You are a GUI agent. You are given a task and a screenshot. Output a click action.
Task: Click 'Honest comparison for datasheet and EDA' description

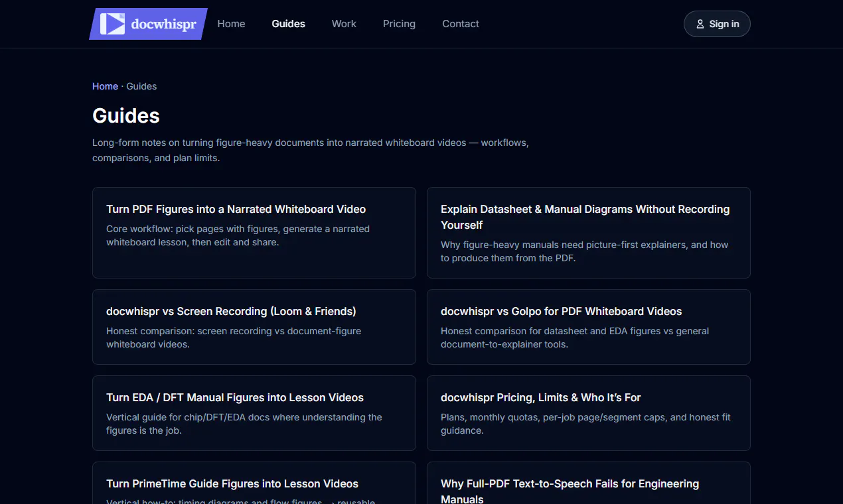pos(575,338)
